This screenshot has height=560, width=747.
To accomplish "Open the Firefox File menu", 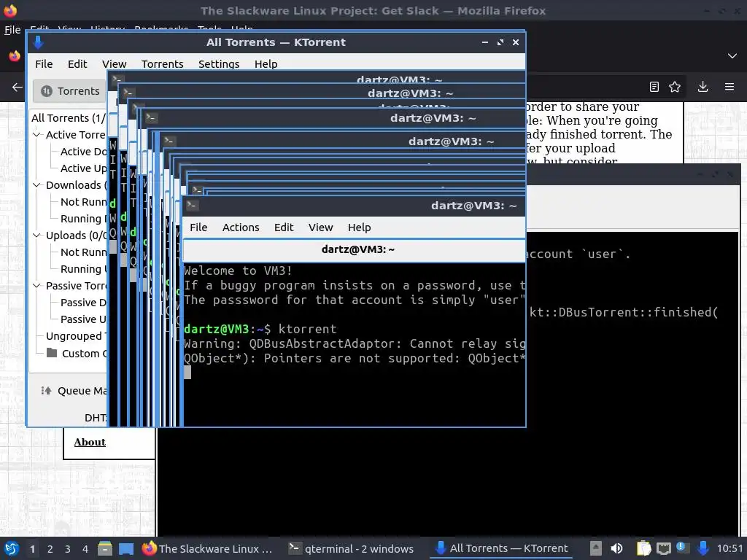I will tap(12, 29).
